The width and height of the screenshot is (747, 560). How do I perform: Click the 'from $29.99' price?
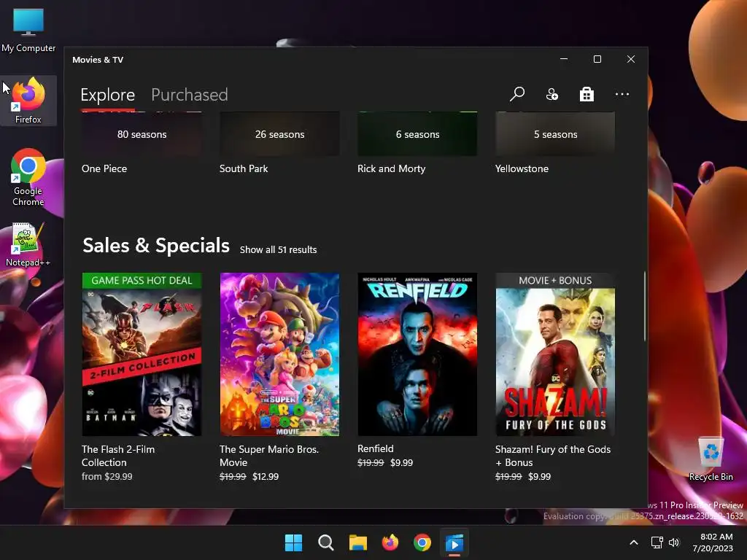[x=107, y=476]
